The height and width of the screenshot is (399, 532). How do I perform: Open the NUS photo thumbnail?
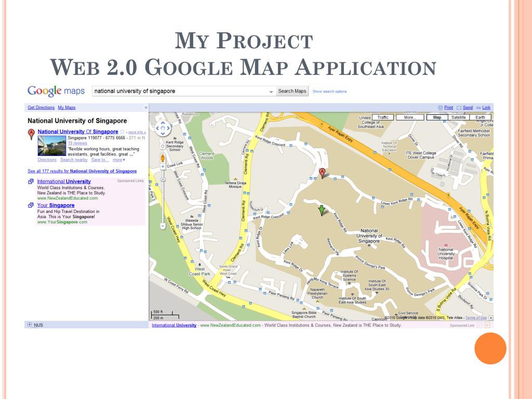coord(51,146)
